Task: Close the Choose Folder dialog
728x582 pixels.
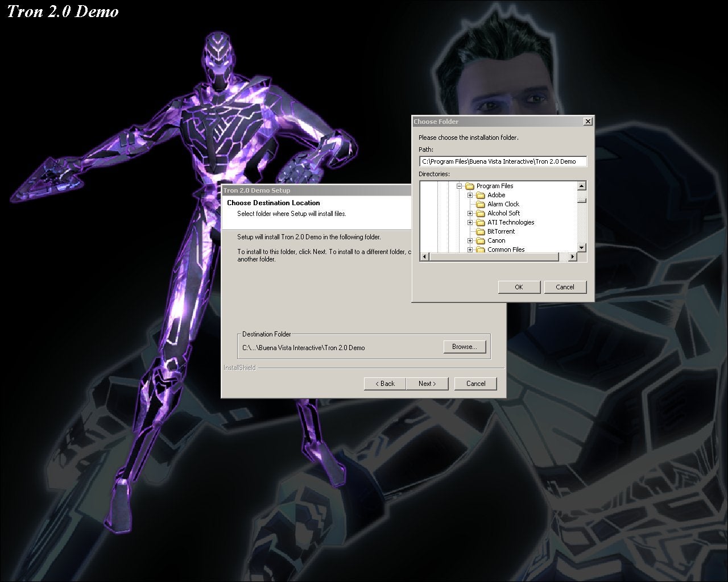Action: [588, 121]
